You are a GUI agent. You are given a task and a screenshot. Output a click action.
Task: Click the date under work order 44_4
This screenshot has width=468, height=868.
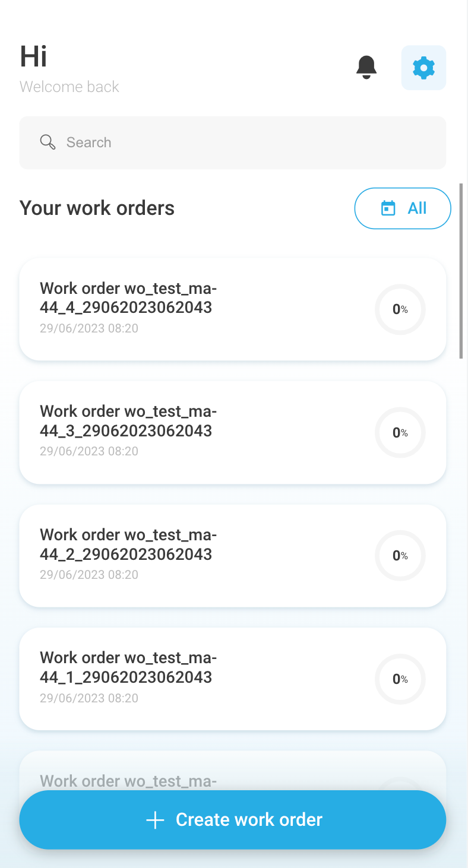[88, 328]
